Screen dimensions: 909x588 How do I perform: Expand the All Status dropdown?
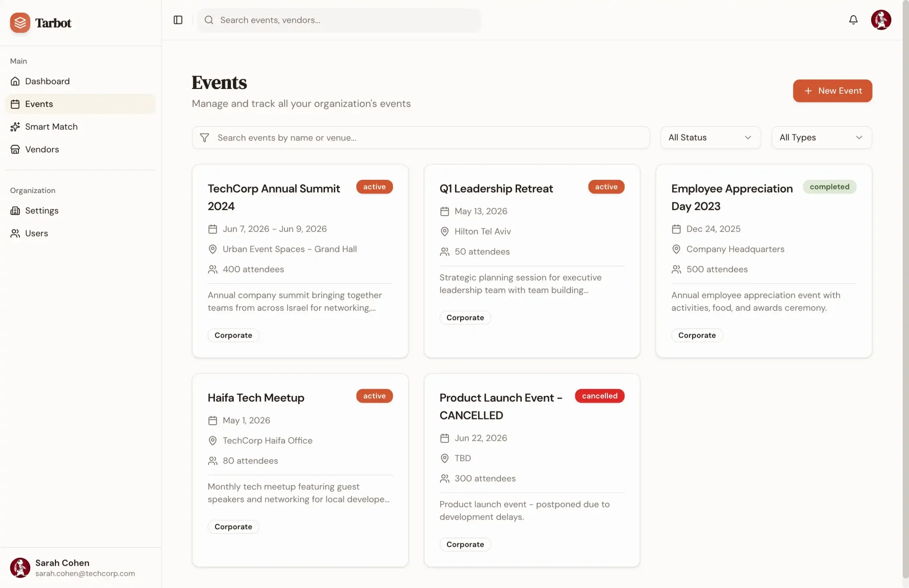[710, 138]
